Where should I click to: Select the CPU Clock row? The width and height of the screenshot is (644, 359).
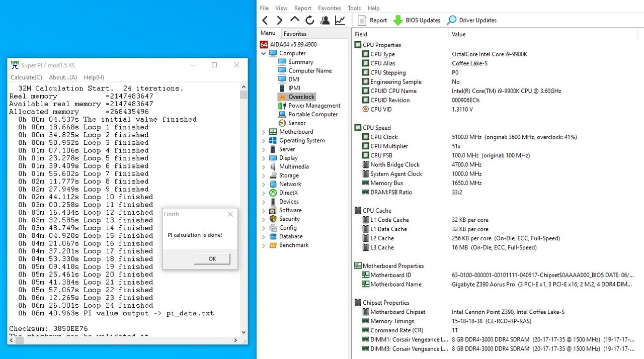[498, 137]
